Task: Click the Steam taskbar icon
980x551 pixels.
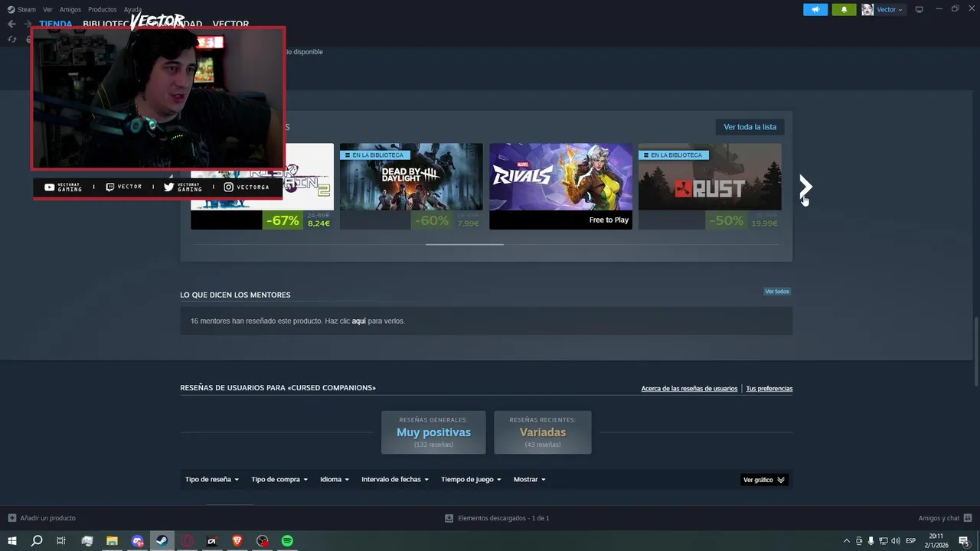Action: (x=162, y=541)
